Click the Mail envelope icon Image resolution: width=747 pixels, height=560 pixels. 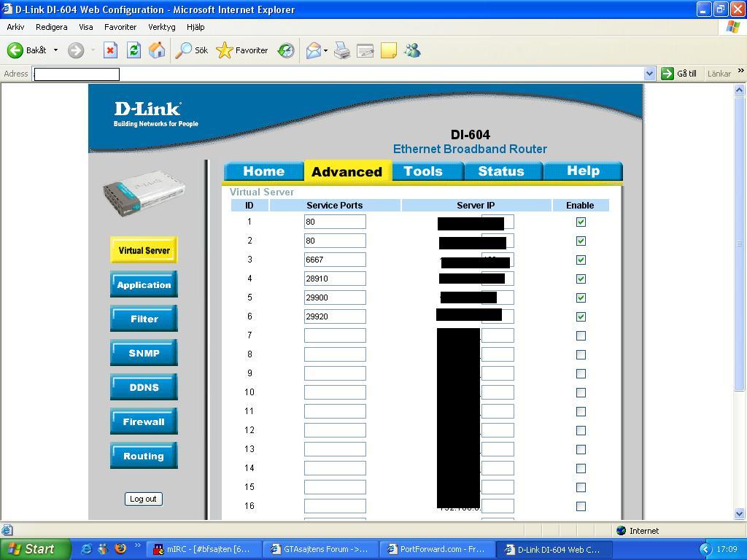click(x=314, y=50)
